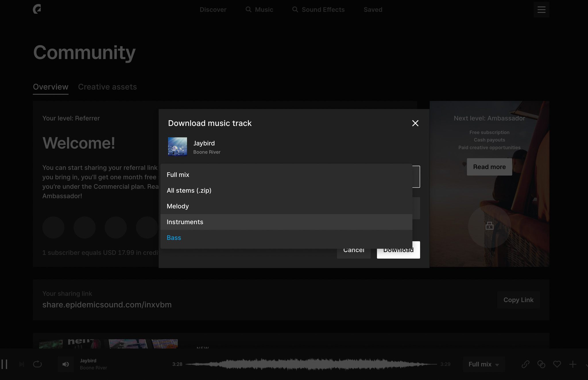
Task: Find similar tracks using the overlapping circles icon
Action: coord(541,364)
